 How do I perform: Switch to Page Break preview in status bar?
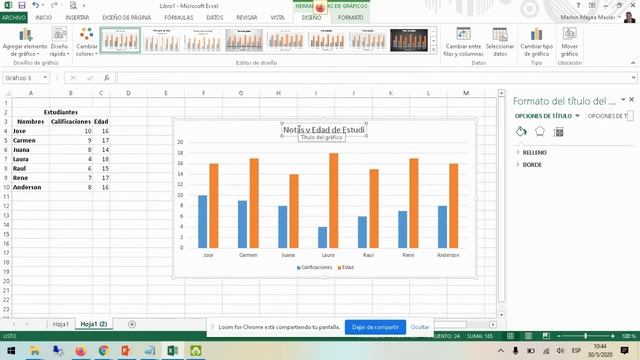coord(546,336)
